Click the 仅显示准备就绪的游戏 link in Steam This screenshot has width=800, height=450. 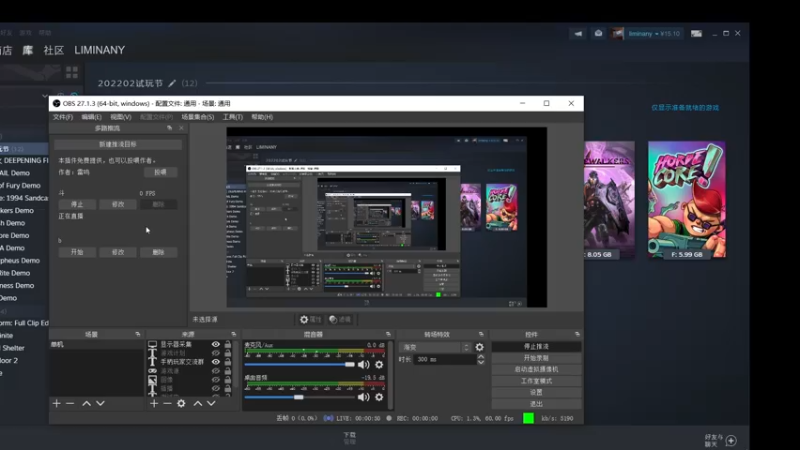coord(685,108)
